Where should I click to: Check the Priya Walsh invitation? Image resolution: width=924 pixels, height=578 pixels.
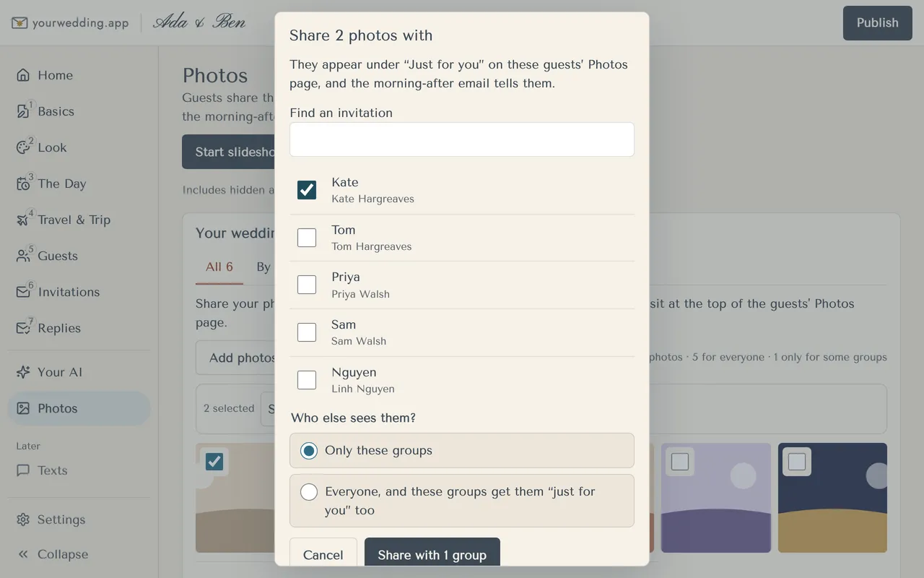point(307,285)
